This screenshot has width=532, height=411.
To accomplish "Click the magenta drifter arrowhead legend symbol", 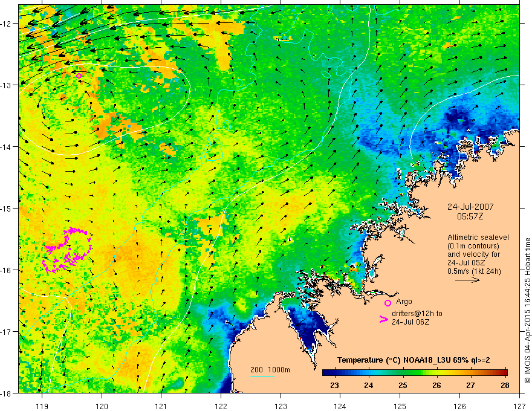I will (x=384, y=319).
